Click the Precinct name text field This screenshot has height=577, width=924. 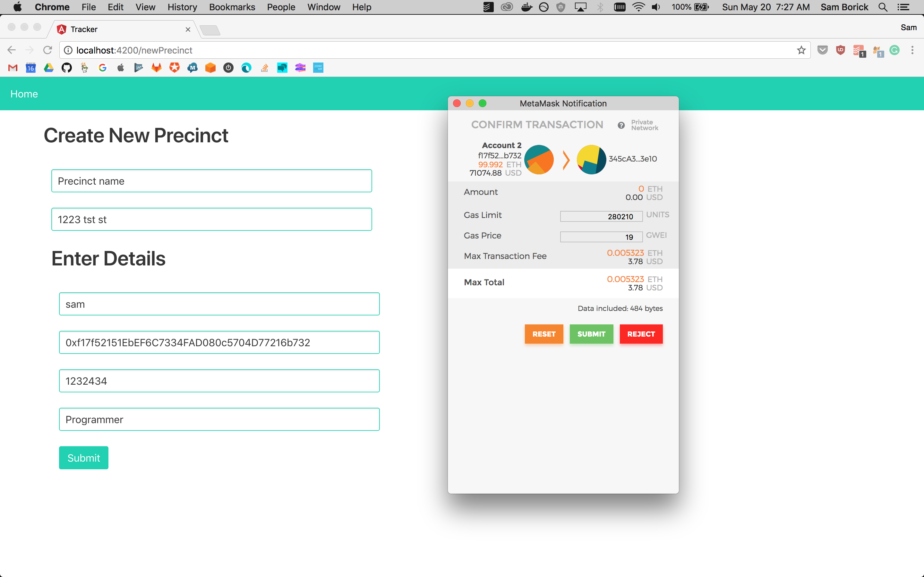coord(211,181)
